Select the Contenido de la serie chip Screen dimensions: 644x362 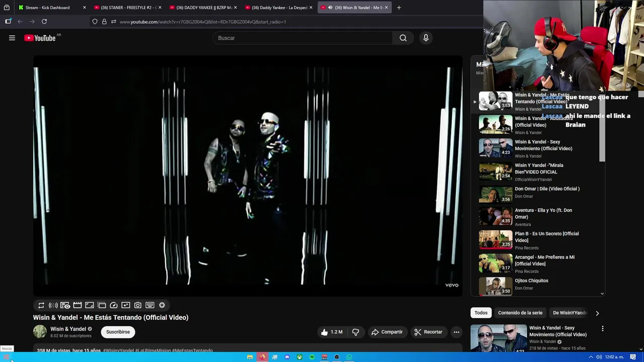(x=520, y=313)
